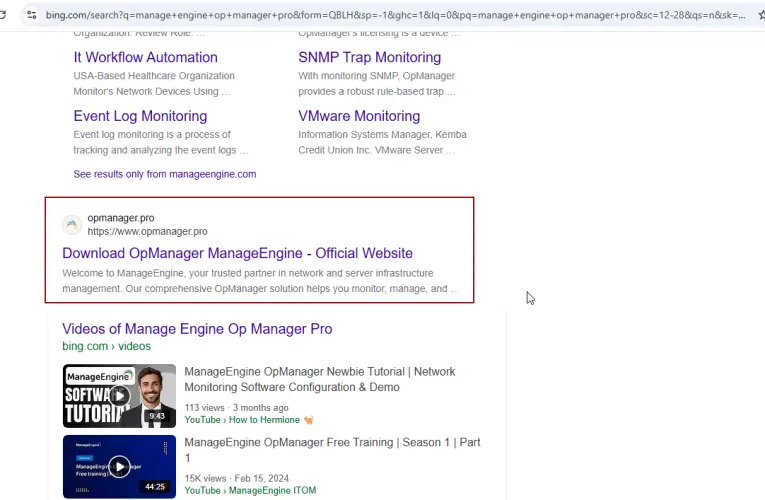Play the Newbie Tutorial video via play icon
The image size is (765, 500).
pos(119,396)
